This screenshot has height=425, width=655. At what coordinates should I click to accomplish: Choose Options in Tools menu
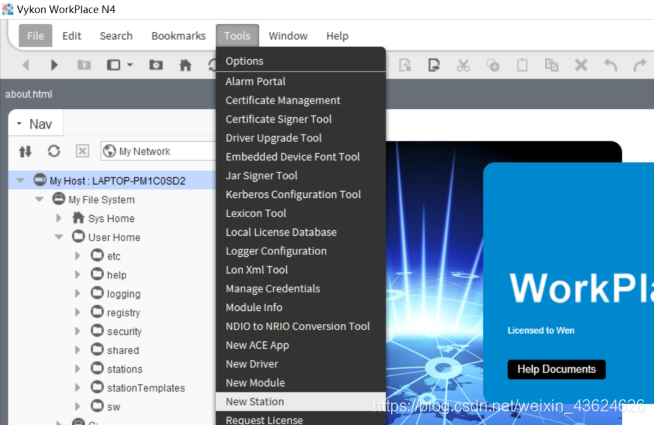[x=301, y=61]
